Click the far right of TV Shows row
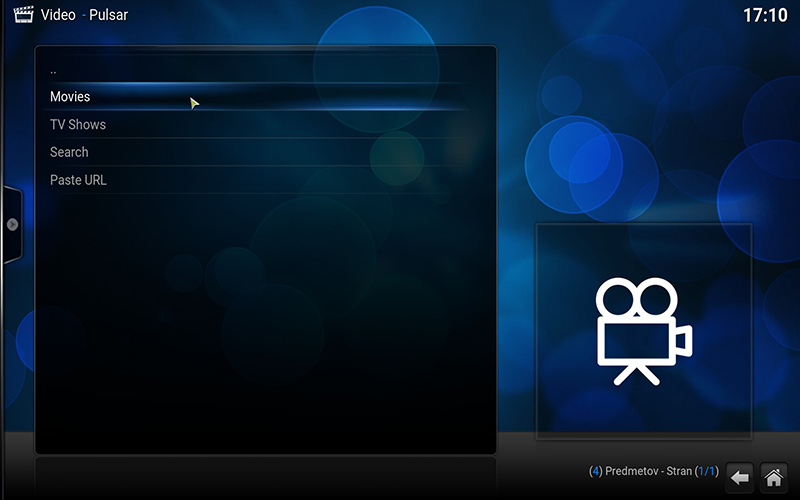 [455, 125]
